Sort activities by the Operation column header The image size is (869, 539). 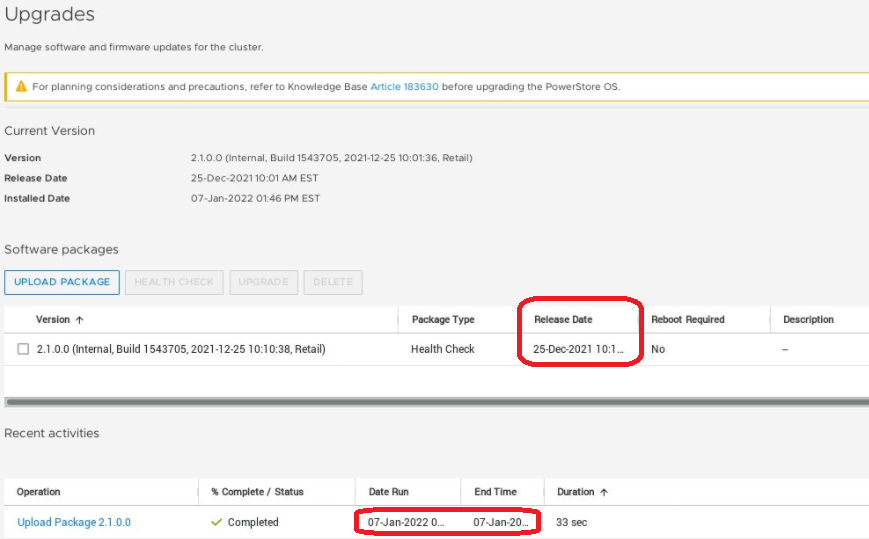point(39,492)
